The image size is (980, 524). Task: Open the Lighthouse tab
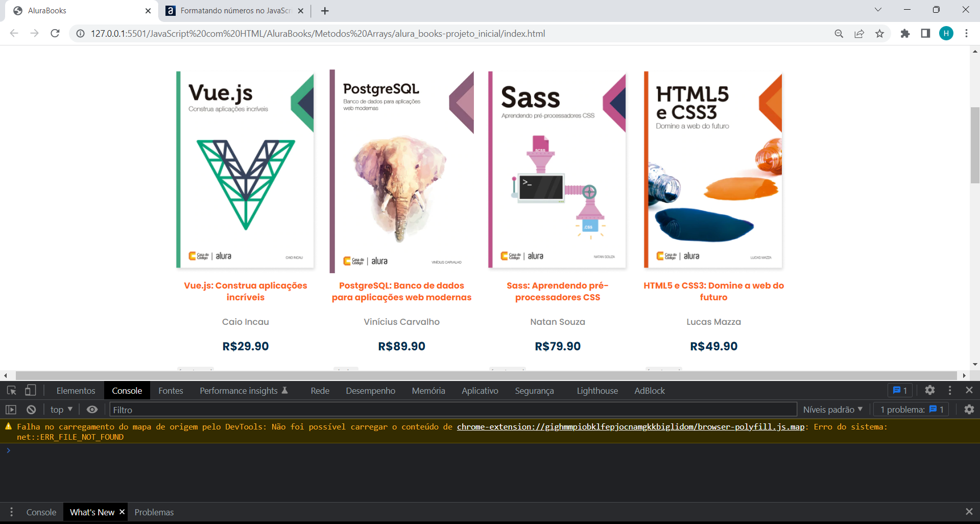point(597,391)
